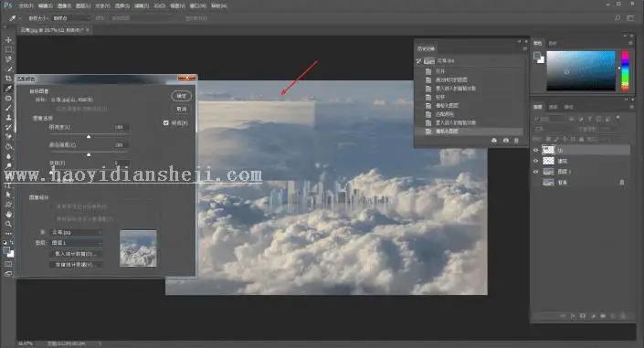
Task: Open the 文件(F) menu
Action: pos(26,5)
